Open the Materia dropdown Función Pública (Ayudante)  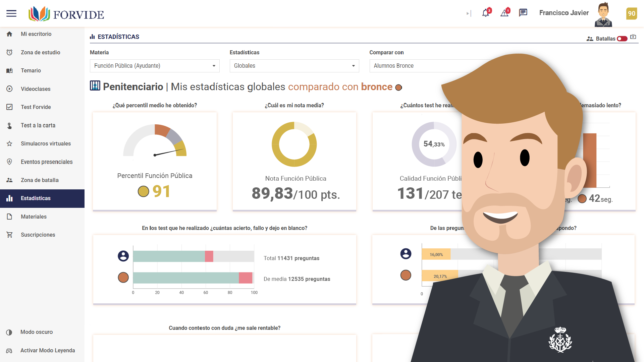coord(155,66)
